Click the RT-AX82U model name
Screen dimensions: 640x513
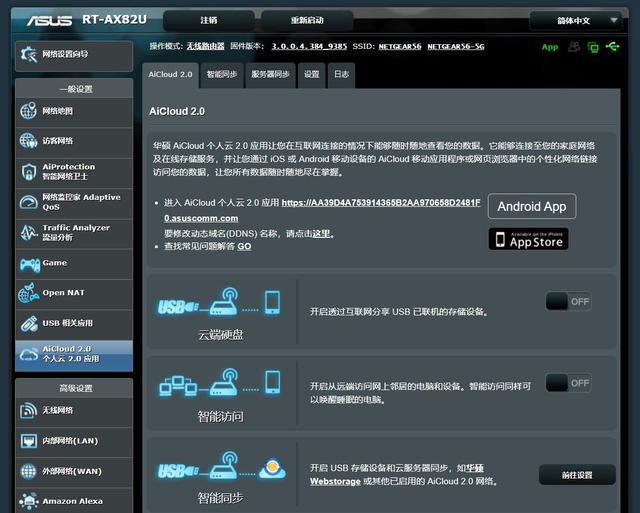(x=114, y=20)
